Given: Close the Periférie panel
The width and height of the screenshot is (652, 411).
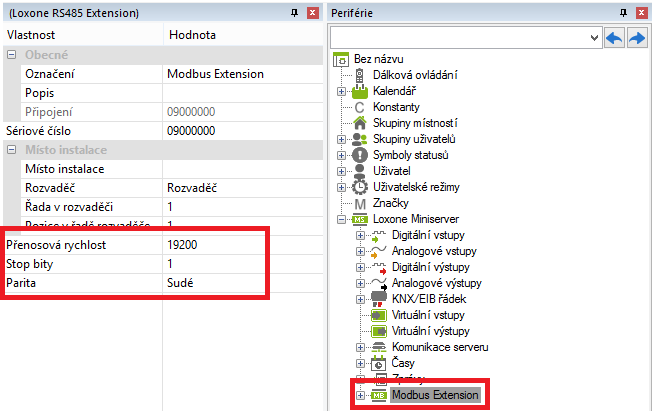Looking at the screenshot, I should (x=642, y=13).
